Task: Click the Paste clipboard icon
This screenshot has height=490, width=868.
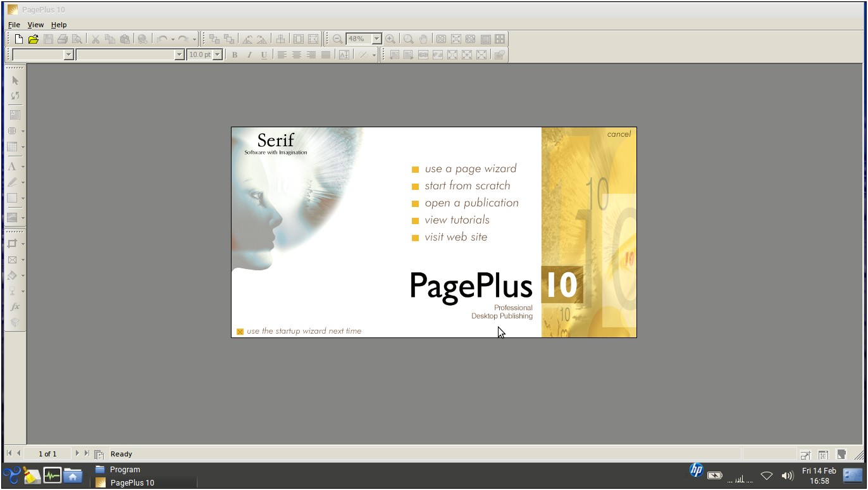Action: click(x=125, y=39)
